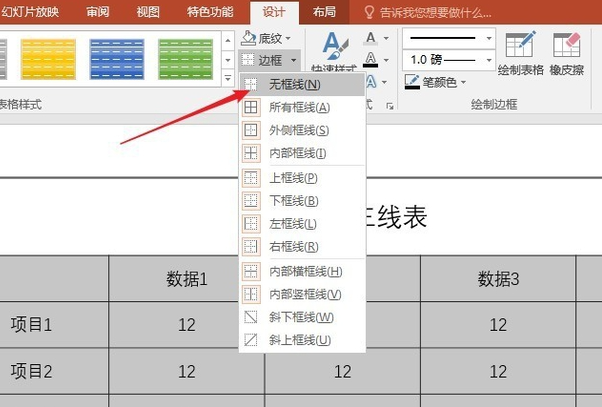This screenshot has width=602, height=407.
Task: Open the Design (设计) ribbon tab
Action: pos(274,12)
